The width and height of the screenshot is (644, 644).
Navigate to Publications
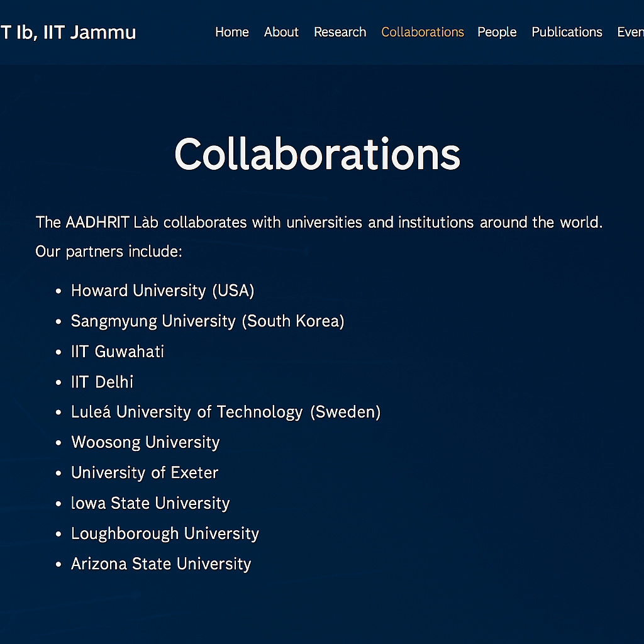click(567, 32)
